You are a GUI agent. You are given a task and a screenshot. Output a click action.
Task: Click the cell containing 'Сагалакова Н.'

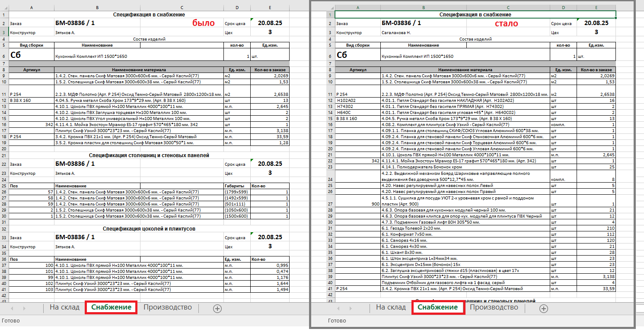[x=396, y=32]
